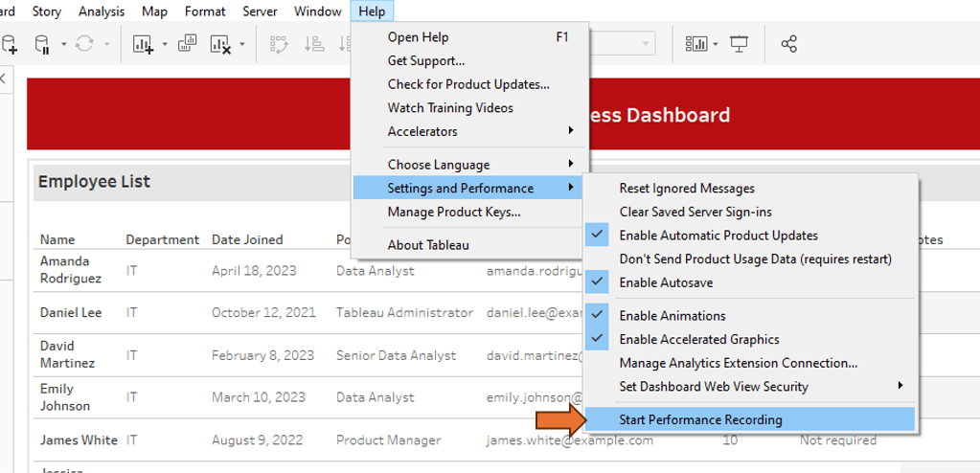Toggle Enable Automatic Product Updates

pos(749,236)
